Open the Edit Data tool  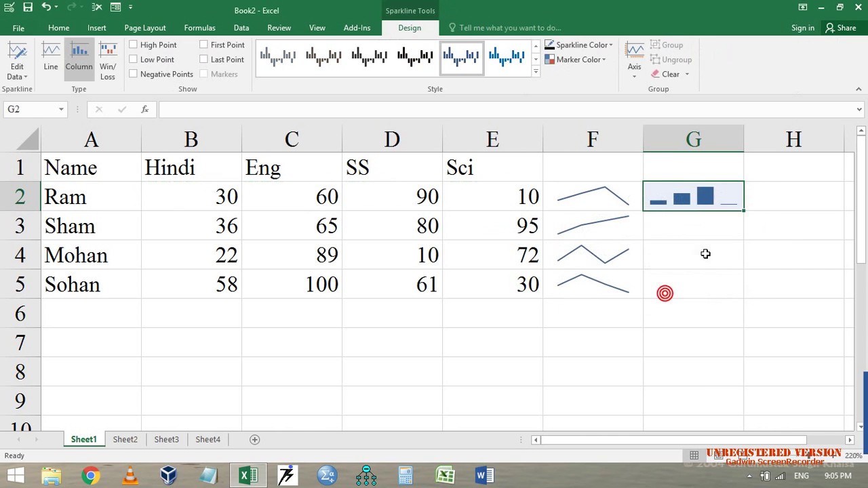[17, 61]
